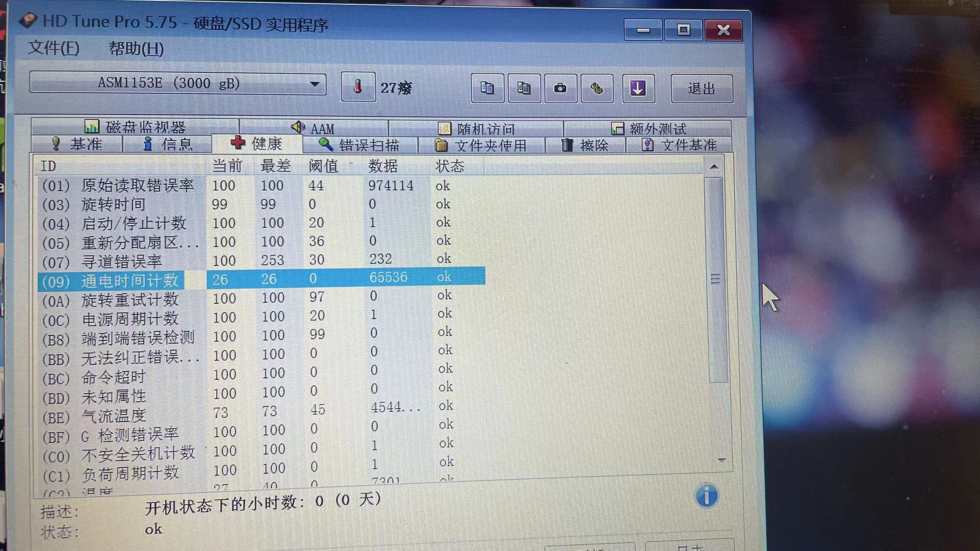The image size is (980, 551).
Task: Select the (0A) 旋转重试计数 row
Action: pos(261,298)
